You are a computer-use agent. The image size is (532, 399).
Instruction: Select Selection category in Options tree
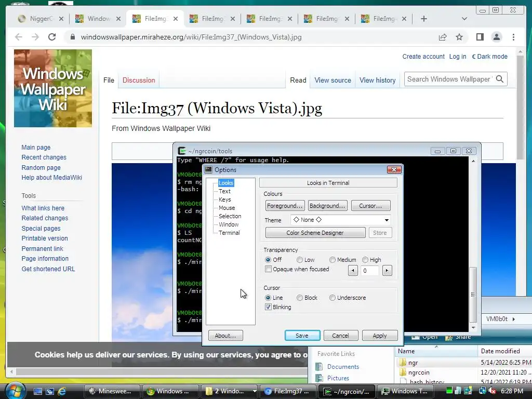[230, 216]
